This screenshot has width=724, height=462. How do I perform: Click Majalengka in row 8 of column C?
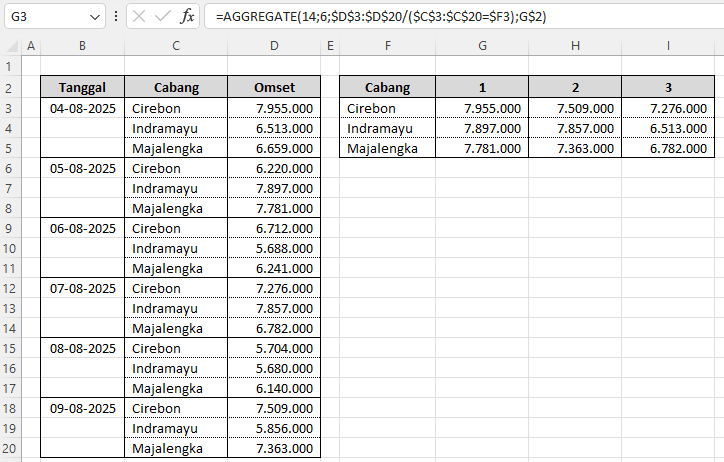pyautogui.click(x=176, y=208)
